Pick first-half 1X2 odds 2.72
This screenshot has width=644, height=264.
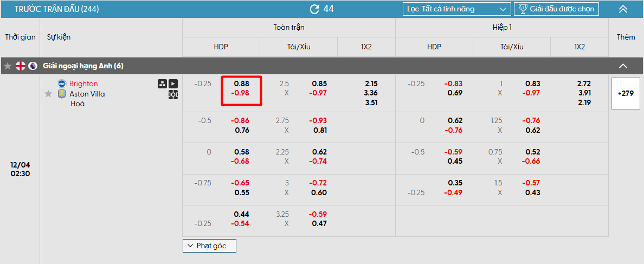pos(584,84)
